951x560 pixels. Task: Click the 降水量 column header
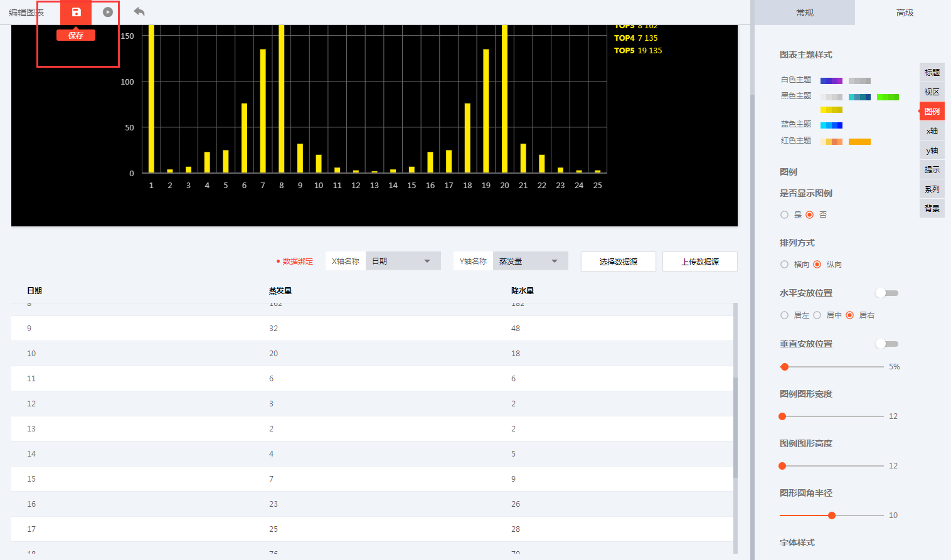523,291
